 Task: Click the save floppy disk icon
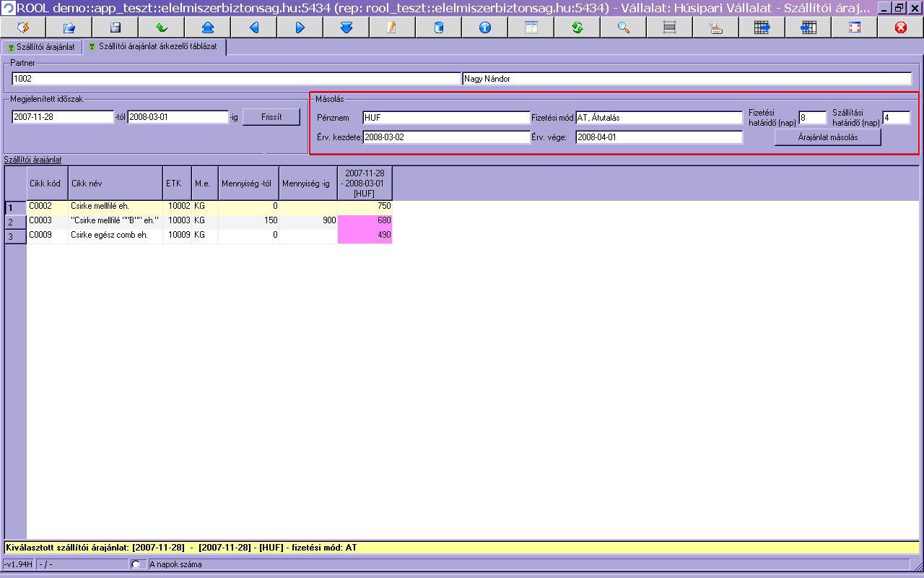coord(115,27)
